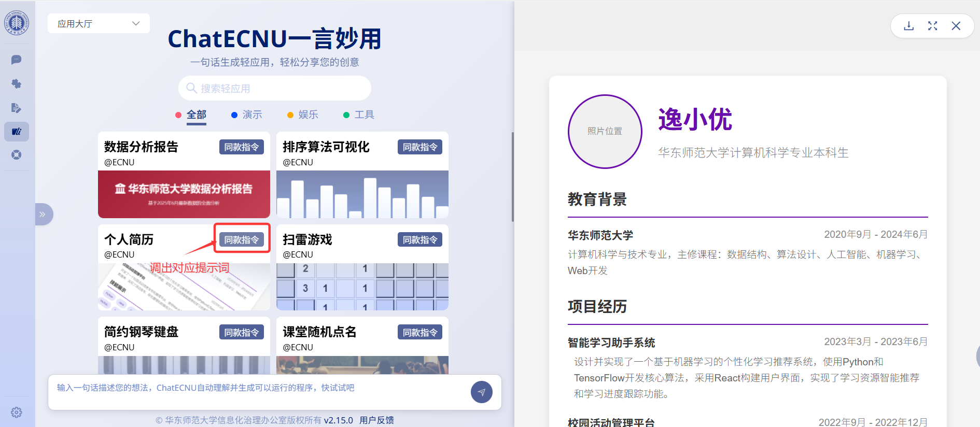980x427 pixels.
Task: Click 同款指令 on 扫雷游戏 card
Action: [x=420, y=239]
